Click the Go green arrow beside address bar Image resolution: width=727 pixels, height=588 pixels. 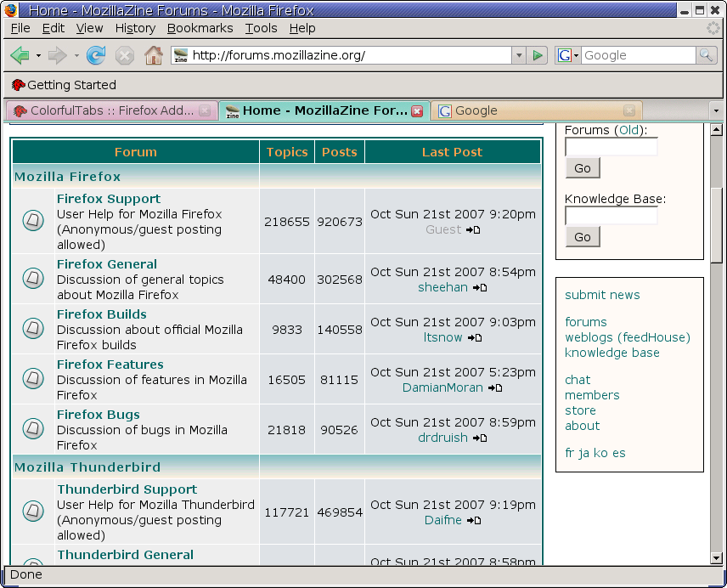pyautogui.click(x=538, y=55)
